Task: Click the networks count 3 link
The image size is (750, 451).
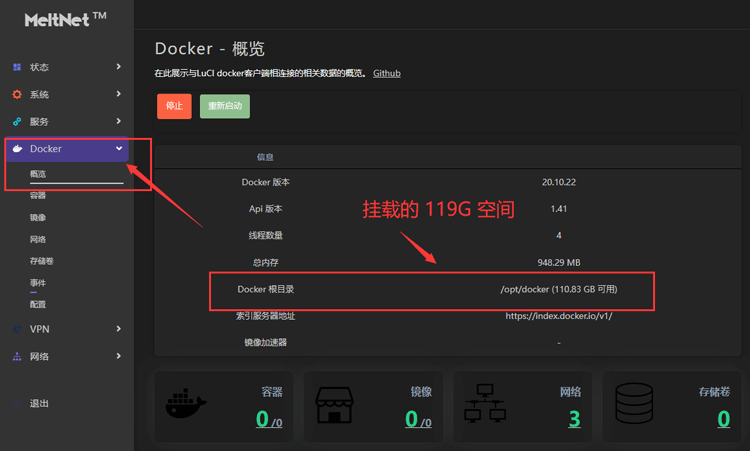Action: (x=574, y=419)
